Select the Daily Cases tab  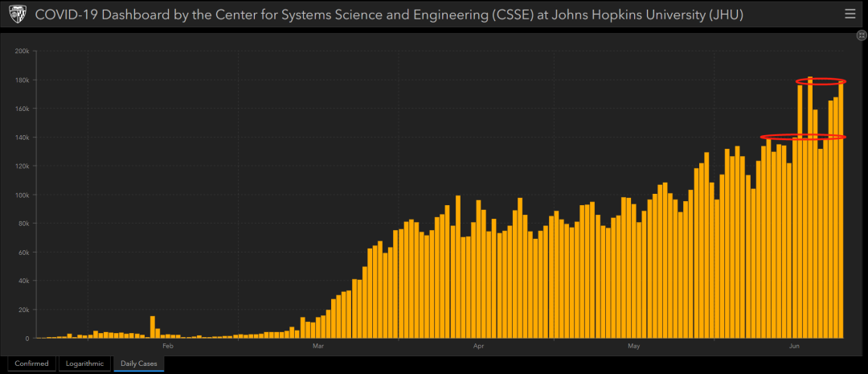139,364
